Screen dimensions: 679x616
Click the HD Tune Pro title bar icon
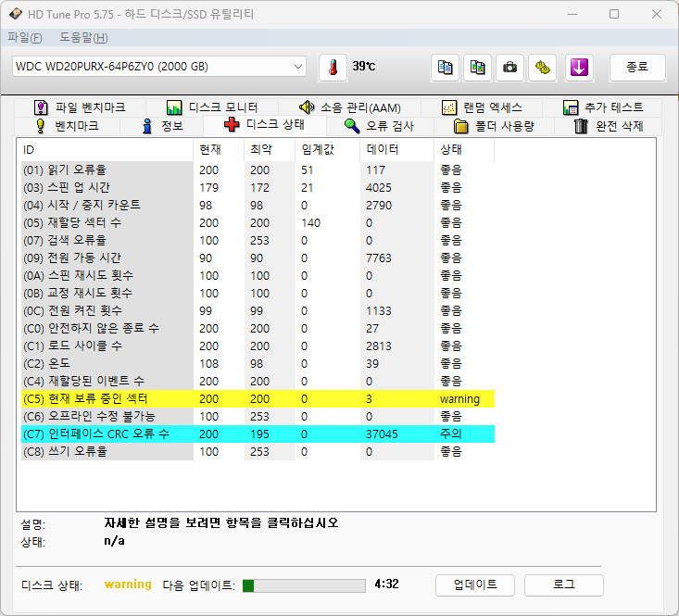(x=16, y=14)
